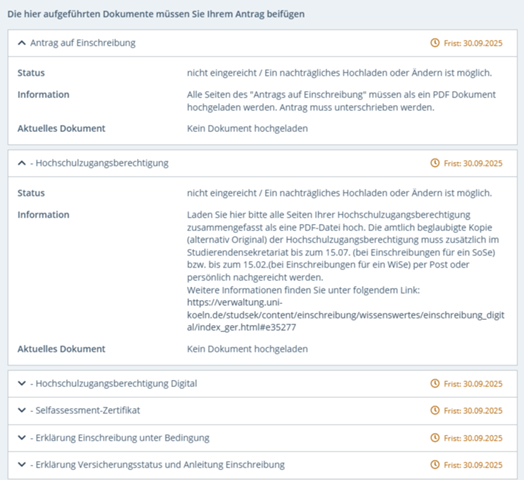Click 'Information' label under Antrag auf Einschreibung
Viewport: 524px width, 480px height.
(43, 95)
